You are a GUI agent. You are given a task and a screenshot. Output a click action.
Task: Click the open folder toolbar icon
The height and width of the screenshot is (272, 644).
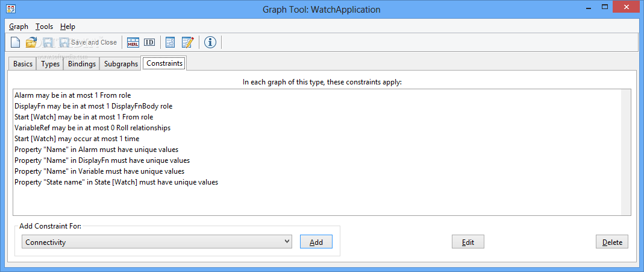tap(31, 42)
